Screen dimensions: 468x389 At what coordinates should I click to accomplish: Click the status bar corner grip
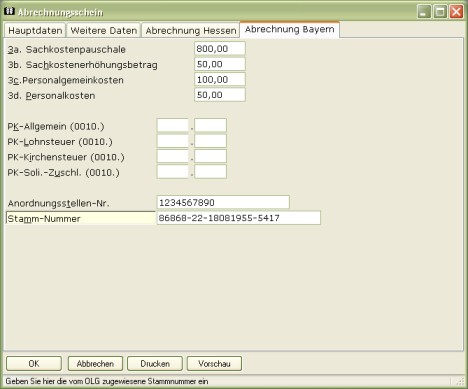[460, 381]
